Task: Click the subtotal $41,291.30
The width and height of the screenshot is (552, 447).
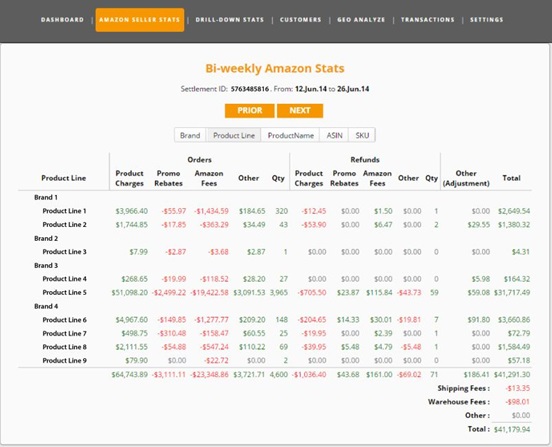Action: [x=512, y=374]
